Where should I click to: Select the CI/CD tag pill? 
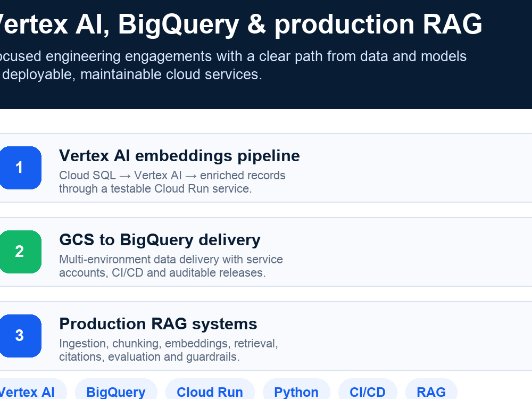tap(368, 390)
